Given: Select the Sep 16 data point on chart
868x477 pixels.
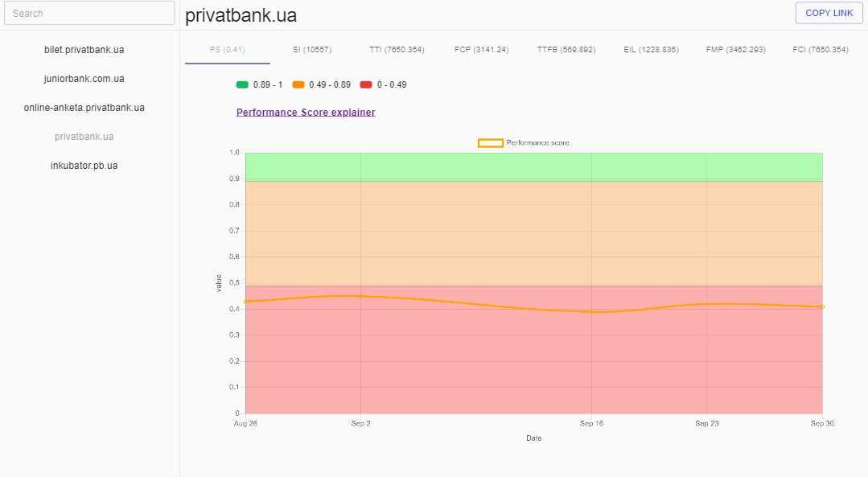Looking at the screenshot, I should pos(592,311).
